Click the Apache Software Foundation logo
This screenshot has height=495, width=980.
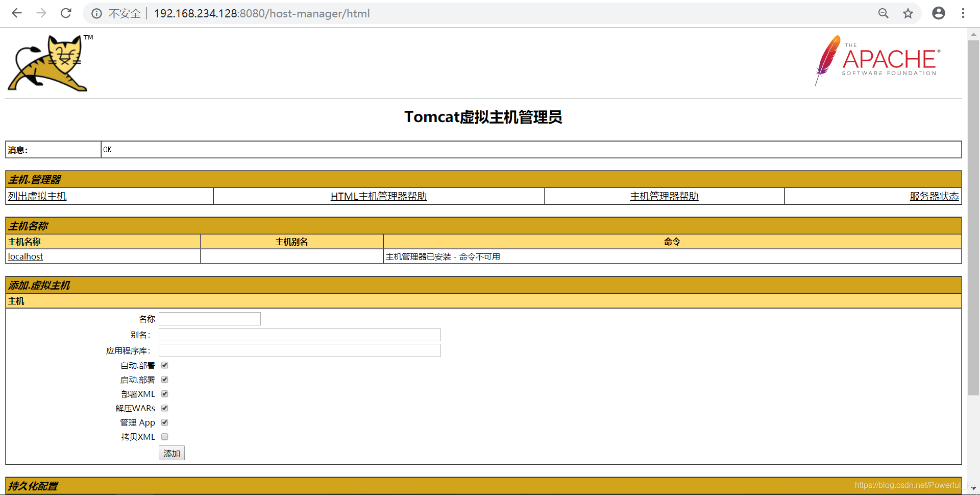tap(878, 60)
